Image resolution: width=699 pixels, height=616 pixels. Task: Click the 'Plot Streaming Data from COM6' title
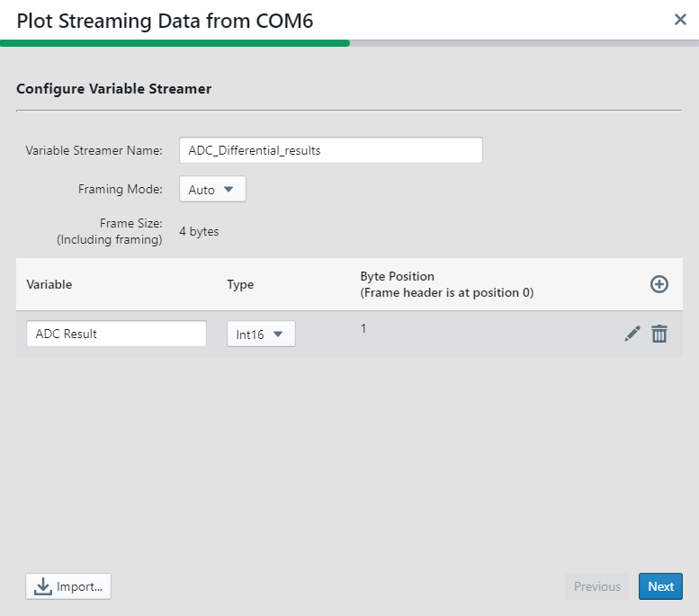tap(165, 21)
